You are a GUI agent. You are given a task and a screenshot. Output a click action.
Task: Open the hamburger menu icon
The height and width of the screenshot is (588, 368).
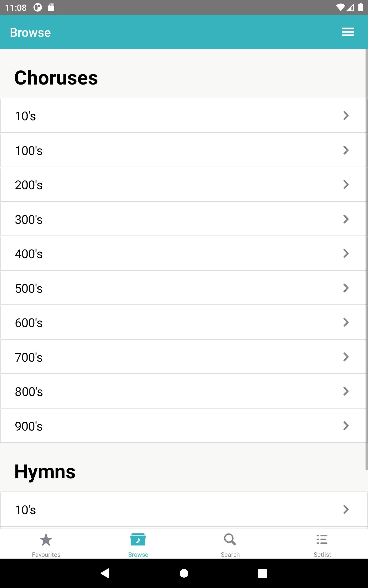click(x=348, y=32)
